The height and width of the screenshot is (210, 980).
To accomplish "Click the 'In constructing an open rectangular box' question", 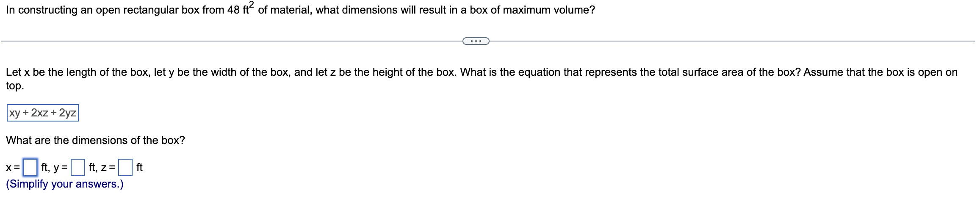I will coord(300,10).
